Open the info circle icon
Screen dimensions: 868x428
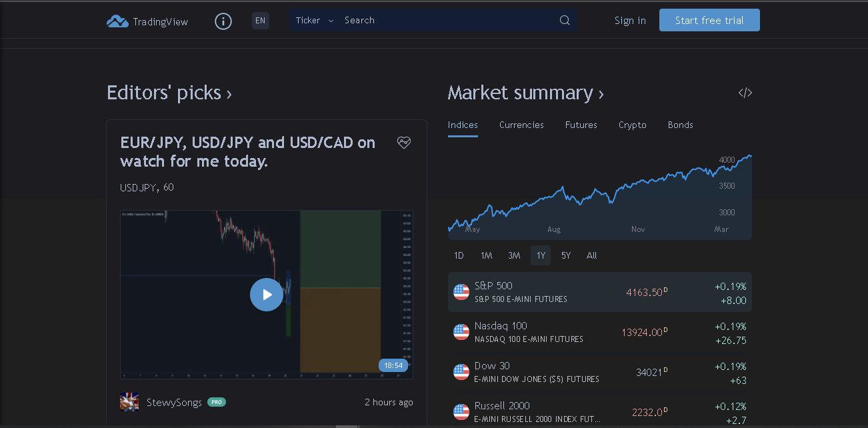tap(223, 21)
